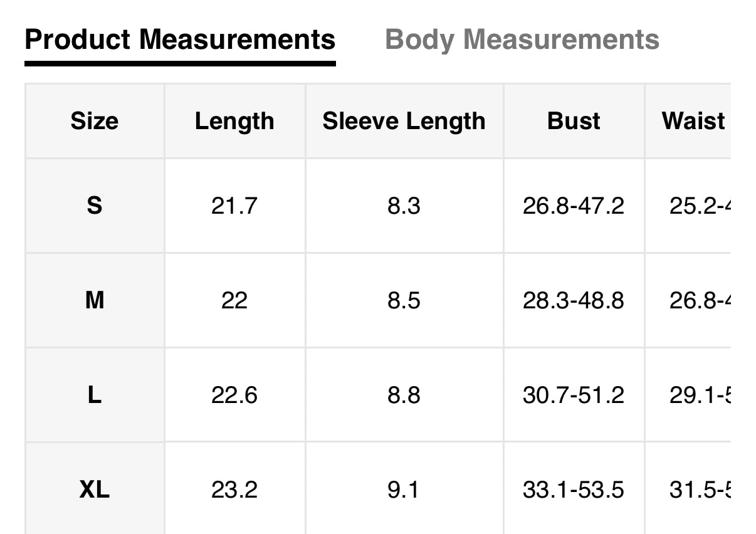Click the 26.8-47.2 bust cell
The height and width of the screenshot is (534, 756).
[x=574, y=206]
